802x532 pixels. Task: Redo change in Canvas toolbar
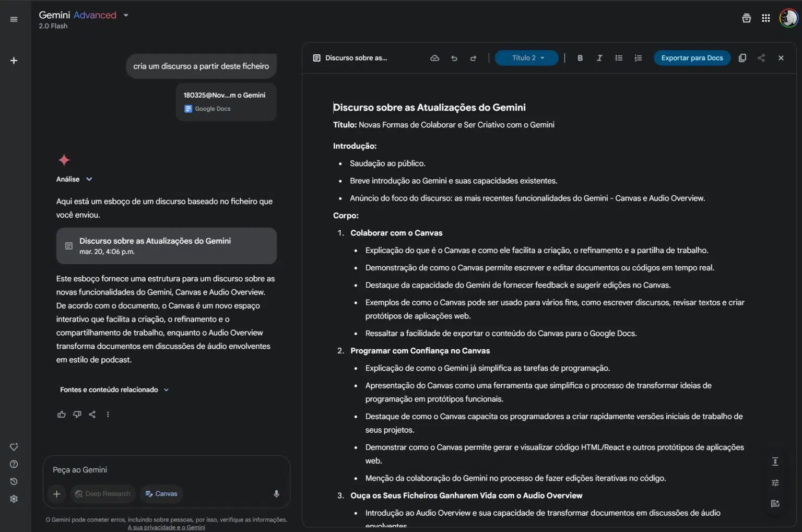pos(473,58)
